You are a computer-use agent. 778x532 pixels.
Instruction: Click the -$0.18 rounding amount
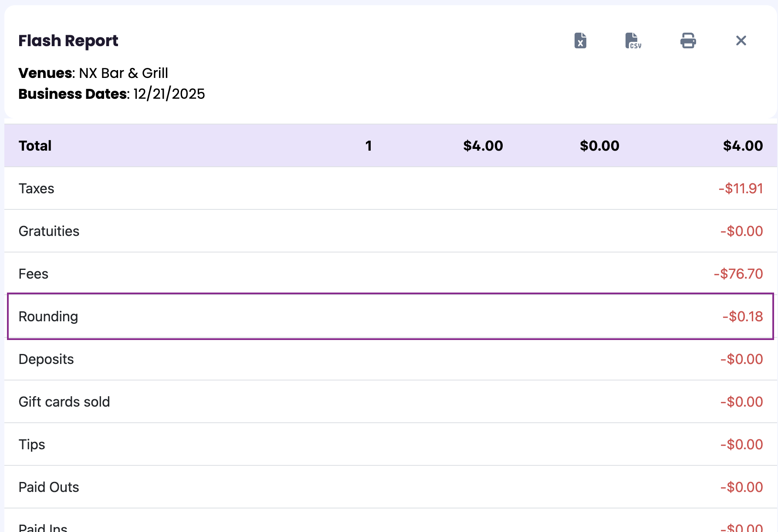[x=743, y=317]
